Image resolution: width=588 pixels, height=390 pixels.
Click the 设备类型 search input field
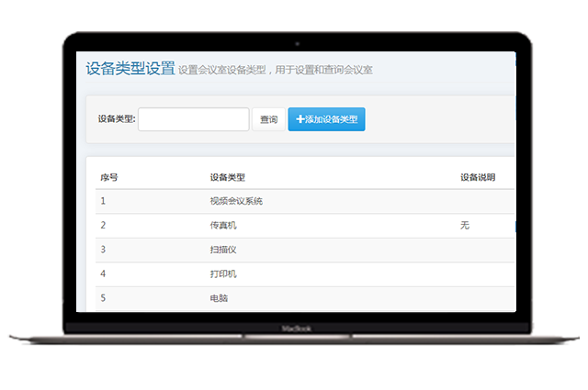tap(194, 119)
